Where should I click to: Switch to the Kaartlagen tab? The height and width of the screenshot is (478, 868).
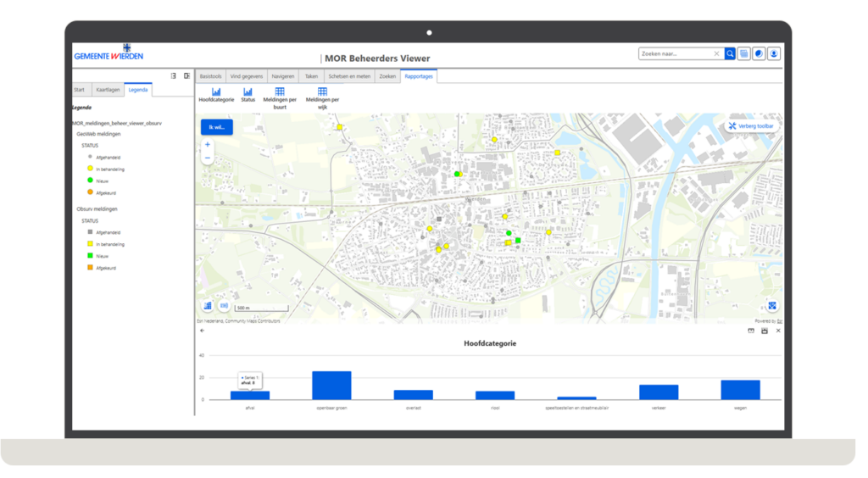coord(108,90)
